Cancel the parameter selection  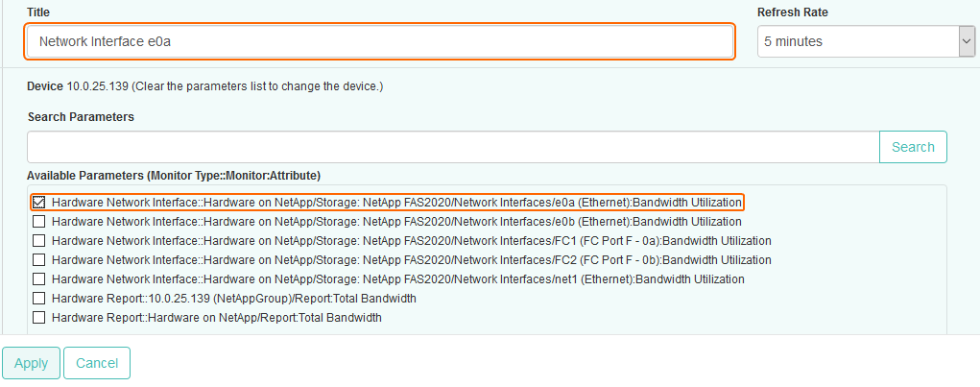click(96, 363)
